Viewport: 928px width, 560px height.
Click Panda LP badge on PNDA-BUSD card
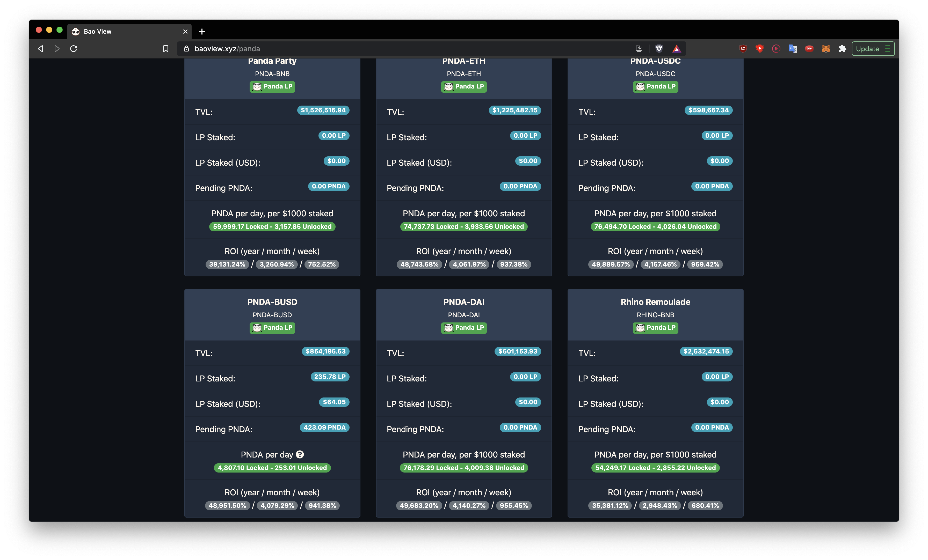click(x=272, y=328)
